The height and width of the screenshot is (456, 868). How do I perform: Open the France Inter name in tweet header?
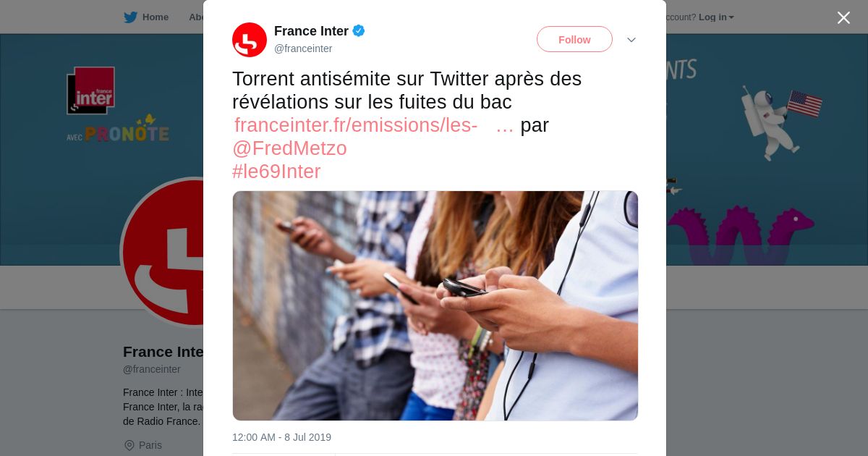coord(311,31)
